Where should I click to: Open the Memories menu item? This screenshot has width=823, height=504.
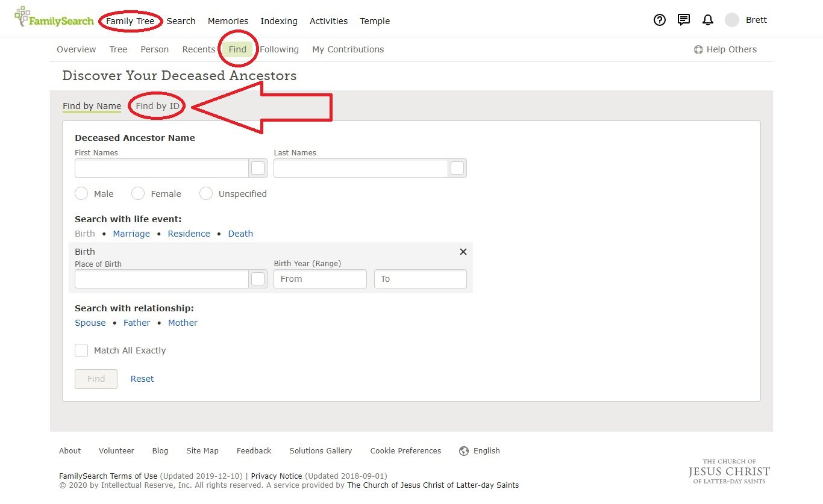click(x=228, y=20)
